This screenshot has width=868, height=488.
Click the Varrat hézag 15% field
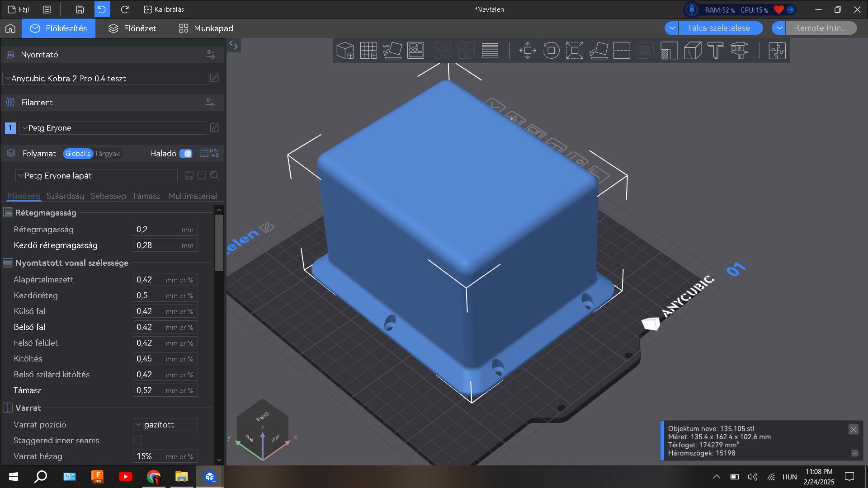point(165,456)
